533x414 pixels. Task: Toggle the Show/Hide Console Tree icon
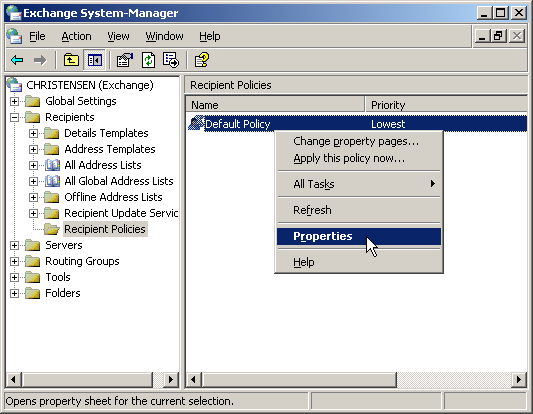click(x=94, y=61)
